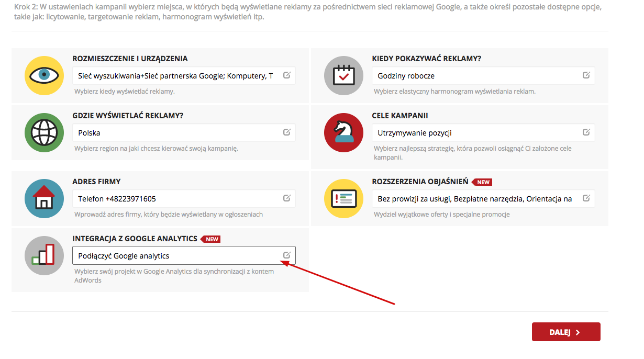Edit placement and devices via pencil icon

point(287,75)
